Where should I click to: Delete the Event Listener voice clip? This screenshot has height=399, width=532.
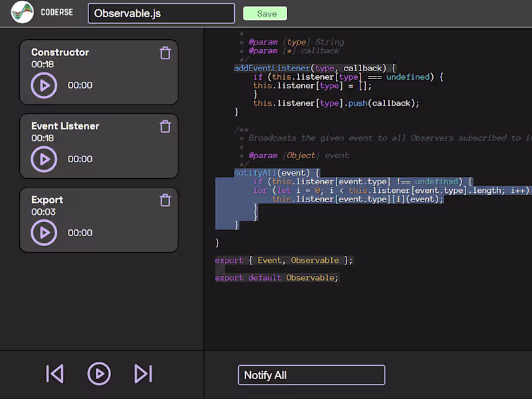click(165, 126)
